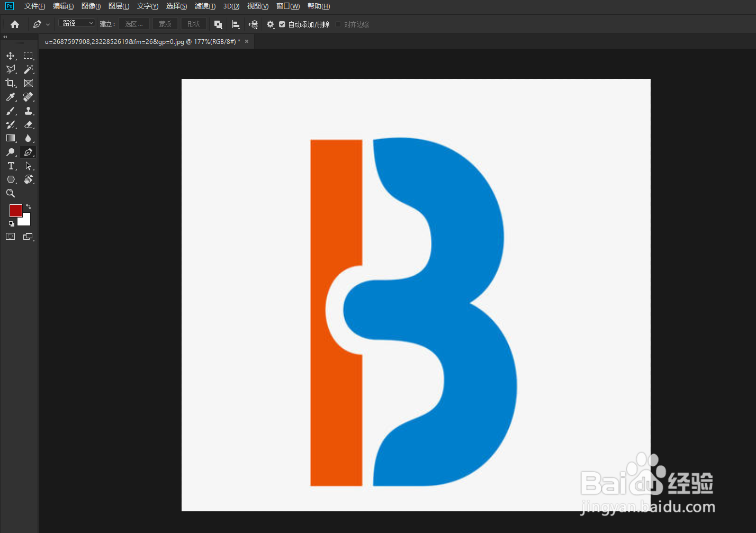Select the Magic Wand tool
Image resolution: width=756 pixels, height=533 pixels.
coord(29,69)
